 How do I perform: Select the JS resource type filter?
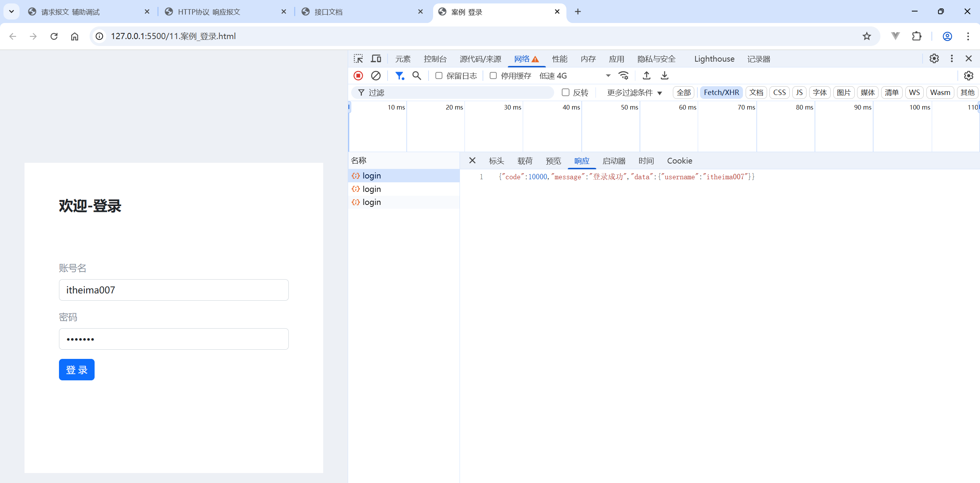[799, 92]
